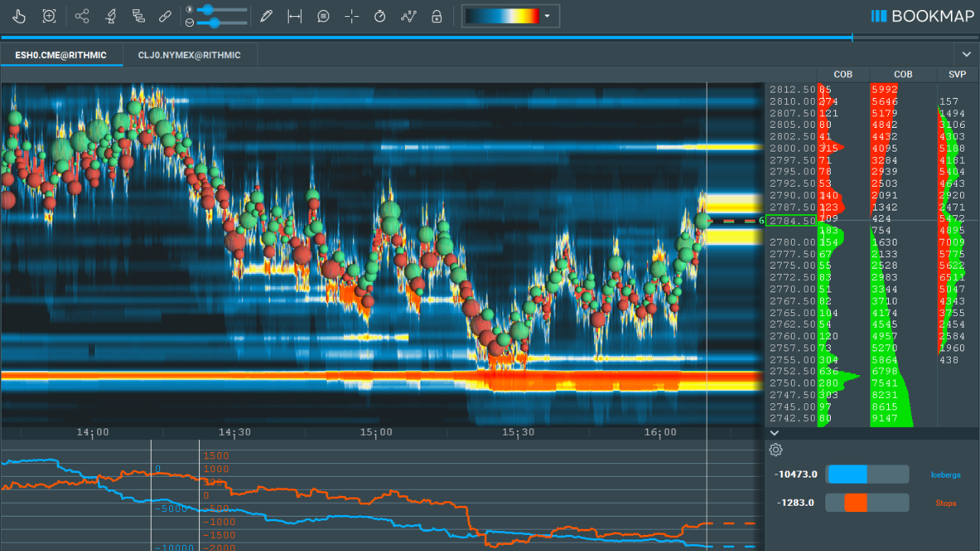This screenshot has width=980, height=551.
Task: Switch to the CLJ0.NYMEX@RITHMIC tab
Action: (x=189, y=55)
